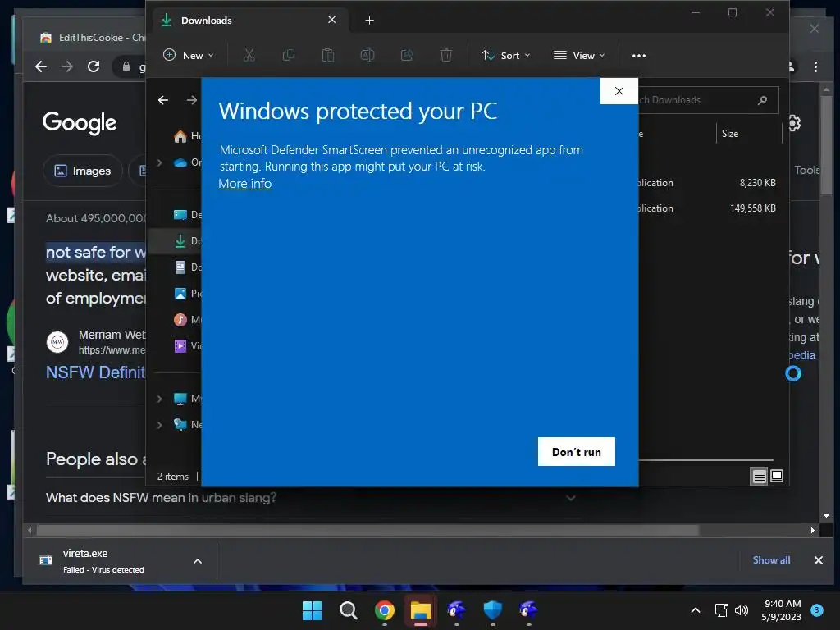Select the Images filter on Google results

tap(83, 171)
